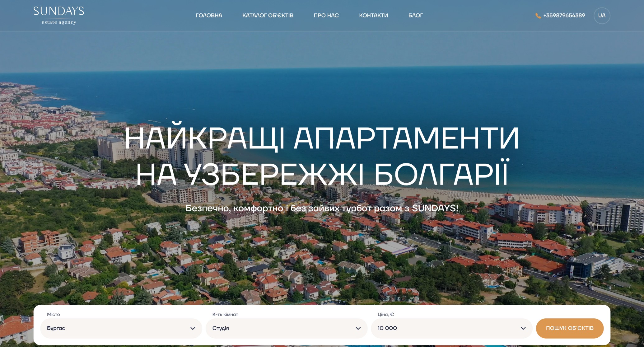Call the phone number +359879654389
Viewport: 644px width, 347px height.
(564, 16)
